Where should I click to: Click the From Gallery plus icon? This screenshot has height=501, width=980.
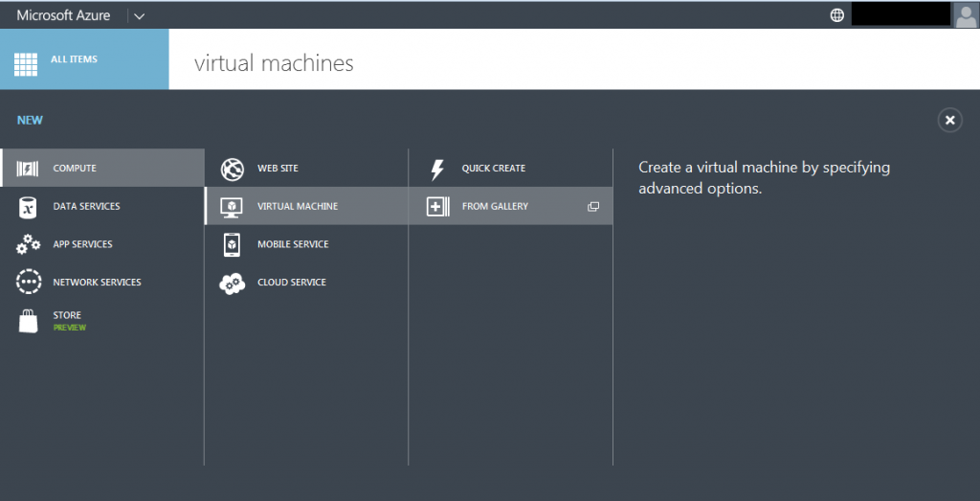tap(437, 206)
